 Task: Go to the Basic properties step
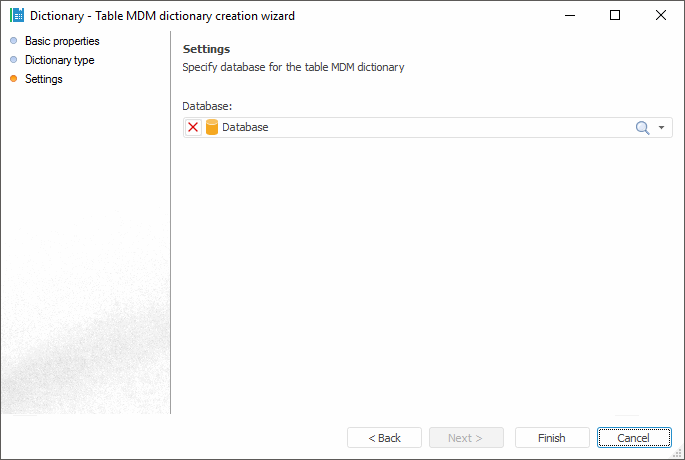(62, 41)
